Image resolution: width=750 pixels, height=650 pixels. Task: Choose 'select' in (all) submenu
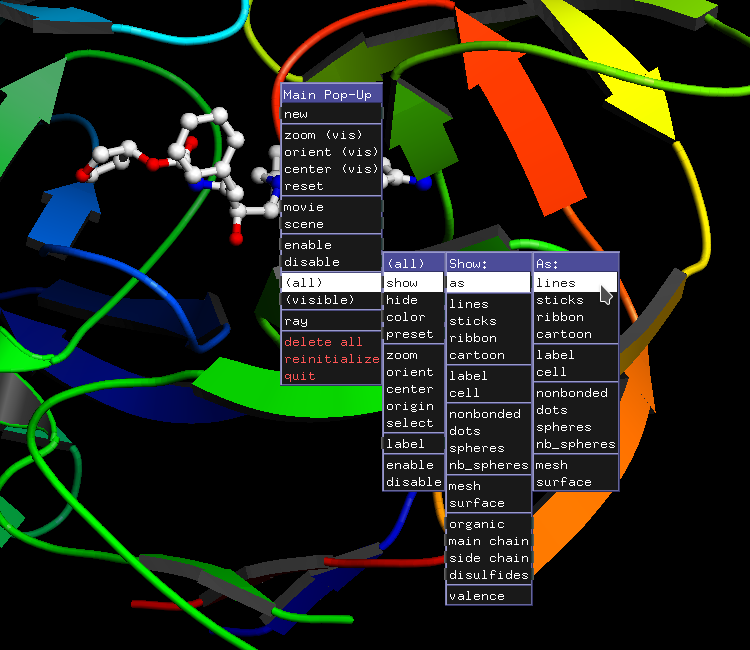414,423
